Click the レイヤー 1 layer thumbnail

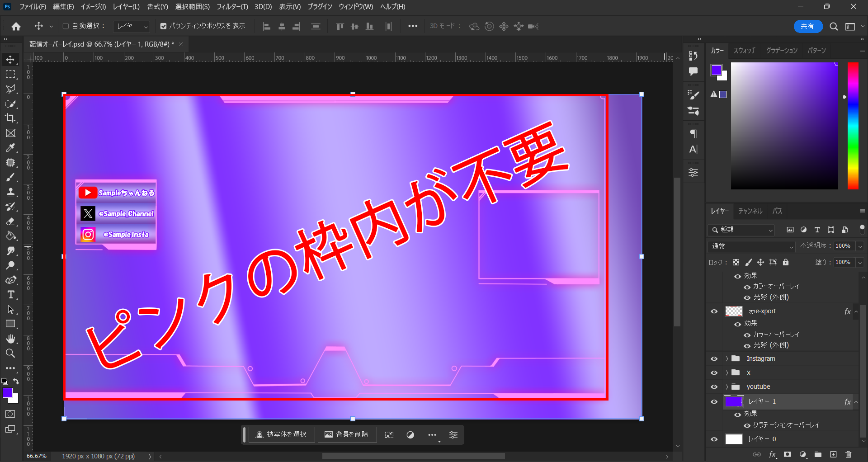734,401
